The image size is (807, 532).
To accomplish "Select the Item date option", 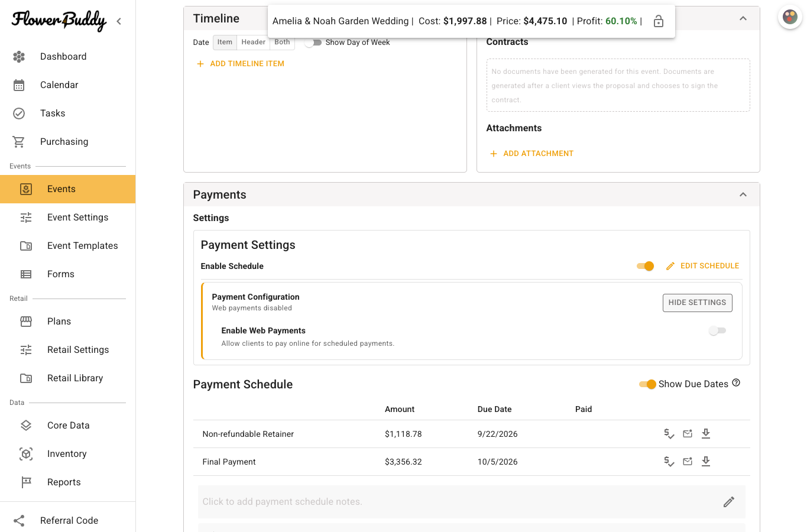I will 225,43.
